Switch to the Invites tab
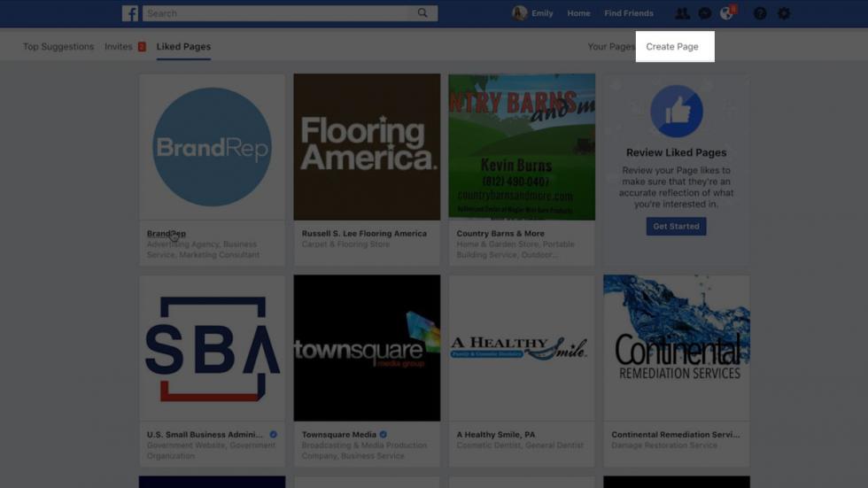This screenshot has height=488, width=868. (x=119, y=46)
